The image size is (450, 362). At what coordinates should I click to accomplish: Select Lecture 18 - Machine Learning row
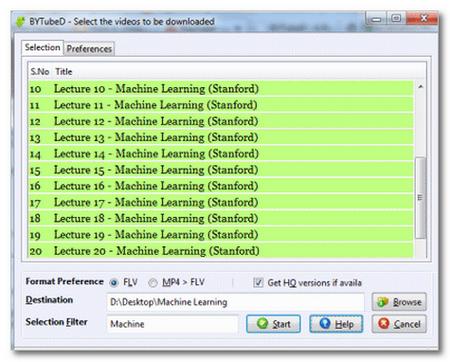pyautogui.click(x=221, y=218)
